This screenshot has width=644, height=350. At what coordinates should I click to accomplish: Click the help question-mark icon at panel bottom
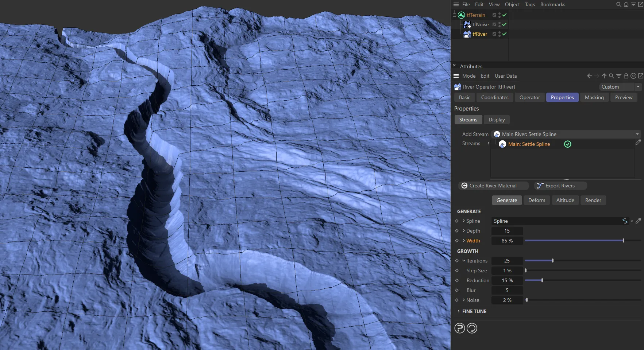click(x=459, y=328)
